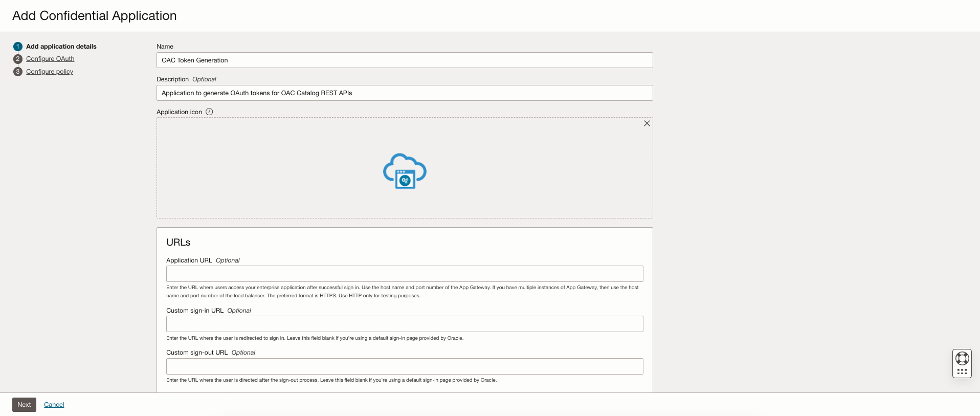980x416 pixels.
Task: Open the lifebuoy help widget
Action: (962, 358)
